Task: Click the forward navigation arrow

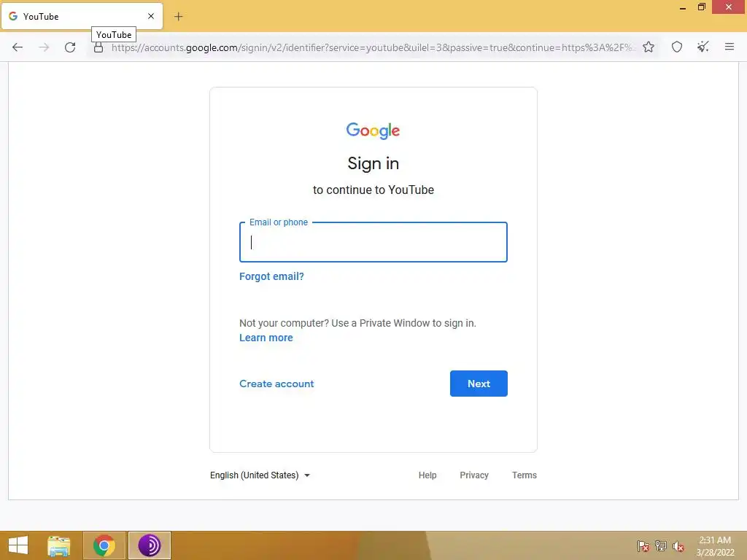Action: click(x=44, y=47)
